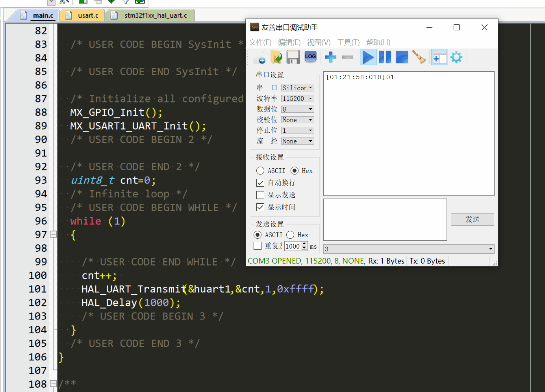The height and width of the screenshot is (392, 545).
Task: Increase repeat interval with up arrow
Action: (x=304, y=244)
